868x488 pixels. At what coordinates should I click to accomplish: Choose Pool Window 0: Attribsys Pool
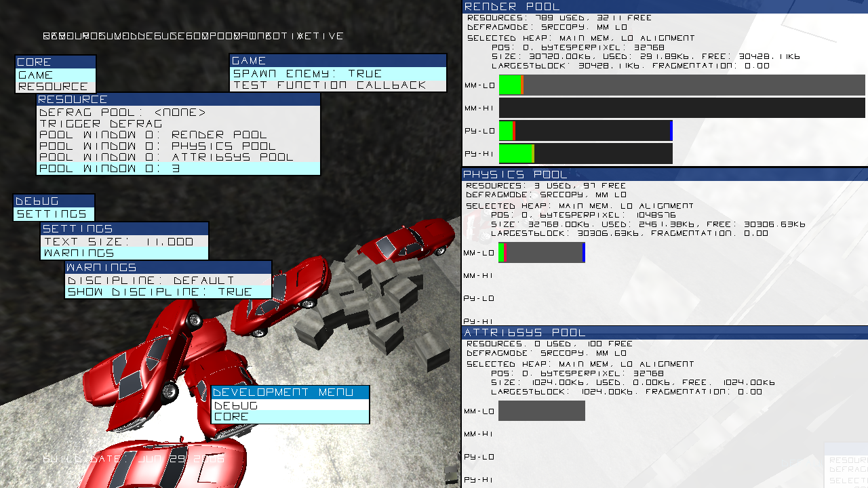click(x=178, y=157)
